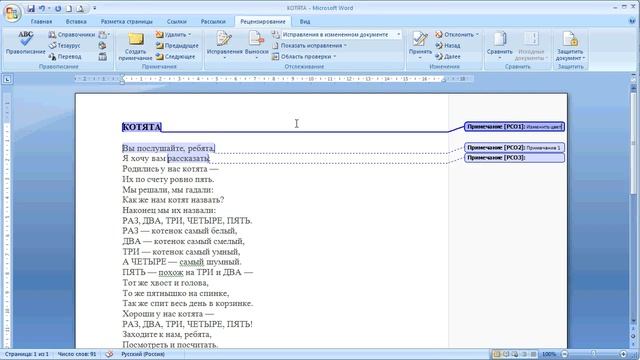Expand Область проверки menu

click(304, 57)
